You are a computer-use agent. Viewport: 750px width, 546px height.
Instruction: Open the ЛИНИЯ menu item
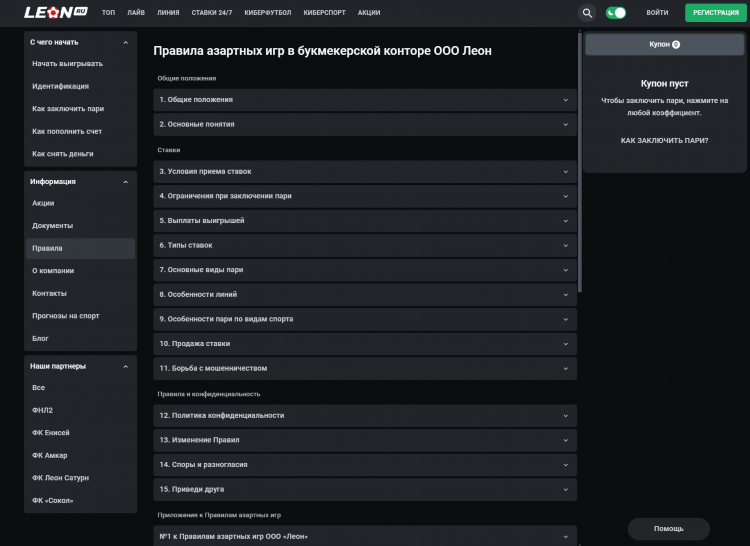[168, 13]
